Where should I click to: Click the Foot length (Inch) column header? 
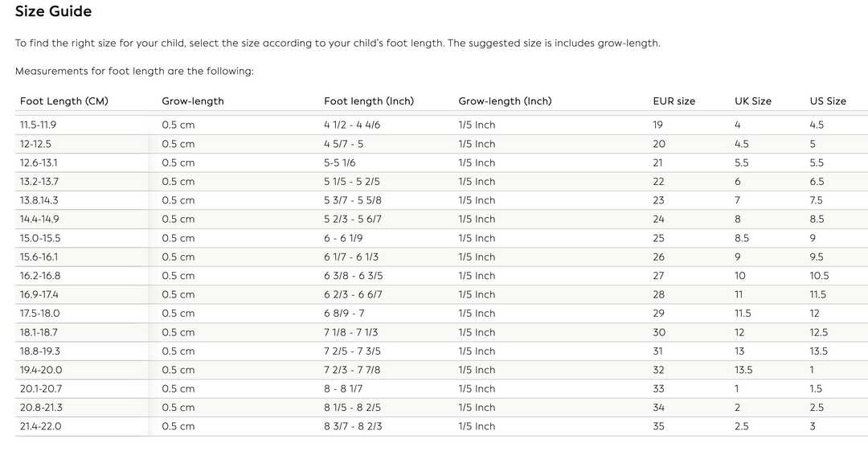[x=369, y=101]
